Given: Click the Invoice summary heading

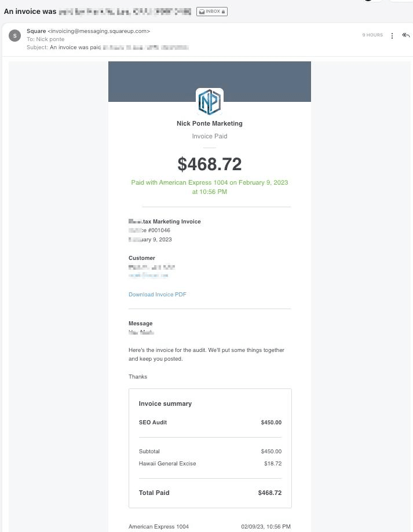Looking at the screenshot, I should pos(165,403).
